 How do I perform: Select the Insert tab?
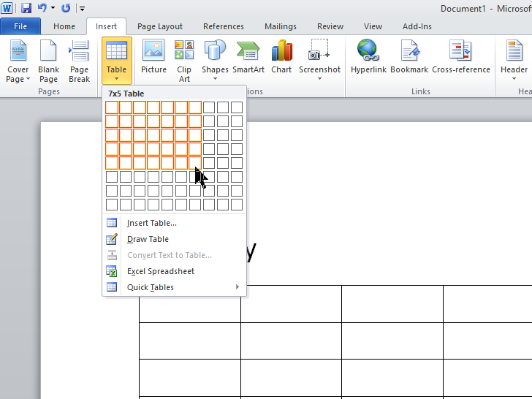[x=106, y=26]
